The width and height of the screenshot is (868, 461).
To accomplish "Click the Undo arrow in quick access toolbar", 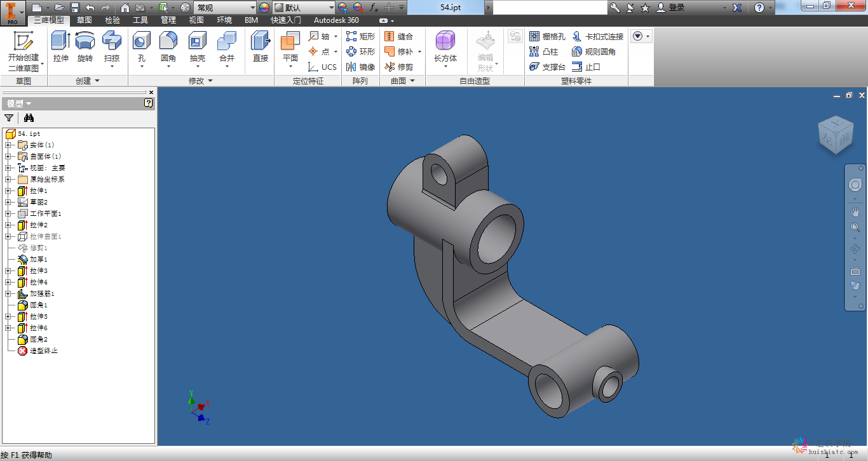I will point(90,8).
